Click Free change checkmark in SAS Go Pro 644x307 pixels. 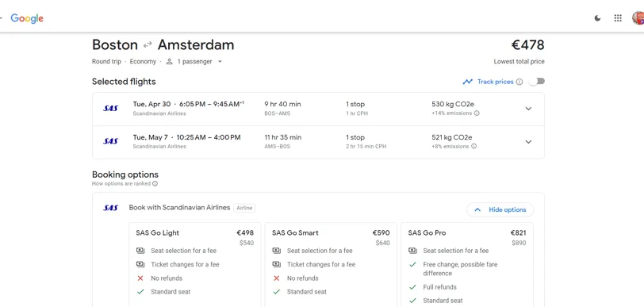(412, 265)
